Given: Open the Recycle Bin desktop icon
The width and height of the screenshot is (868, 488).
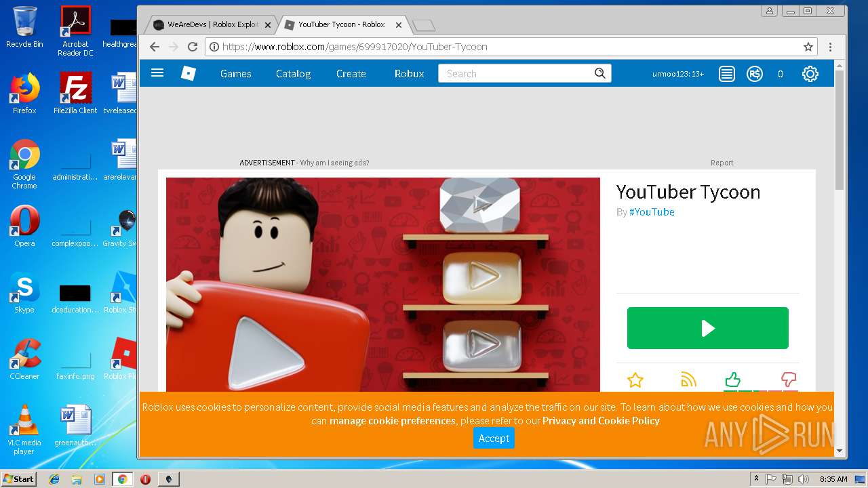Looking at the screenshot, I should tap(24, 27).
